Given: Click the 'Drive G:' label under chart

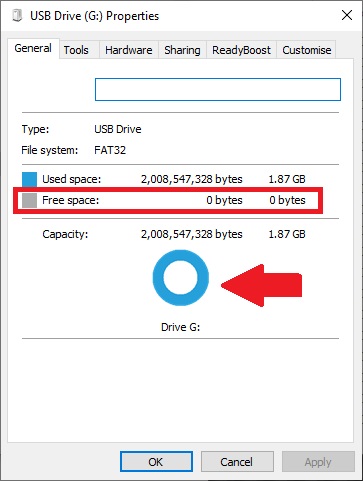Looking at the screenshot, I should (180, 327).
